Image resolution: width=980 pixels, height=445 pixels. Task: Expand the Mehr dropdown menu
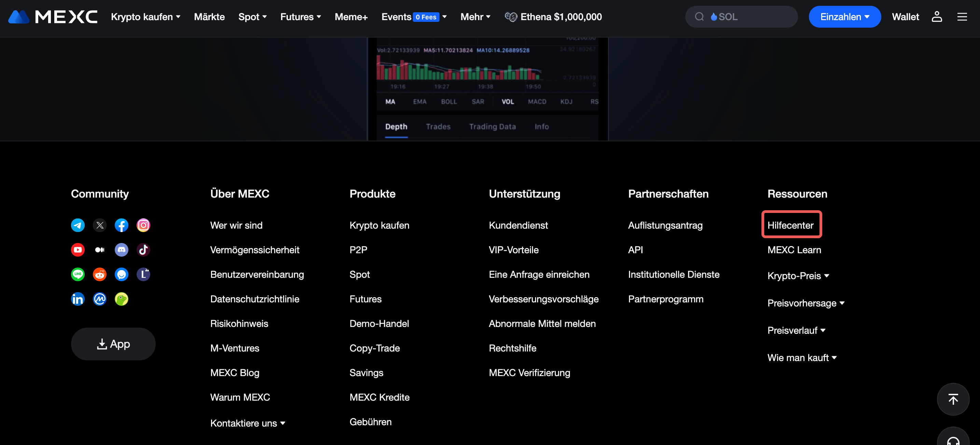(476, 17)
